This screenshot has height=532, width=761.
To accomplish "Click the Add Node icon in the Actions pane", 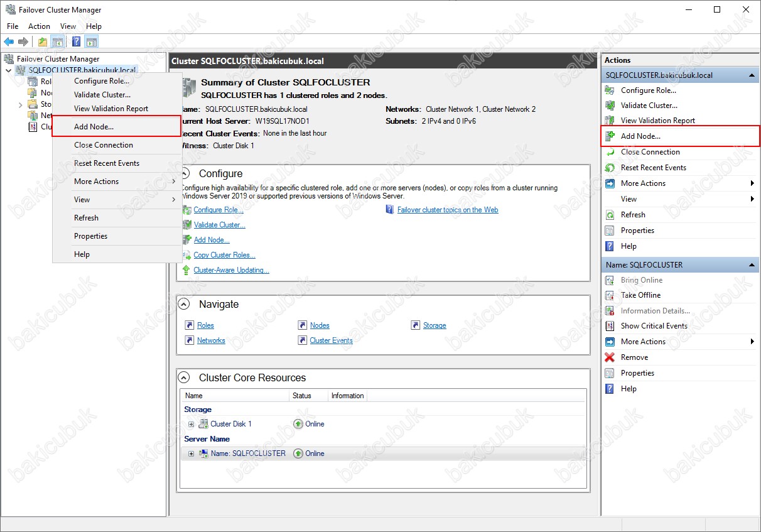I will [610, 136].
